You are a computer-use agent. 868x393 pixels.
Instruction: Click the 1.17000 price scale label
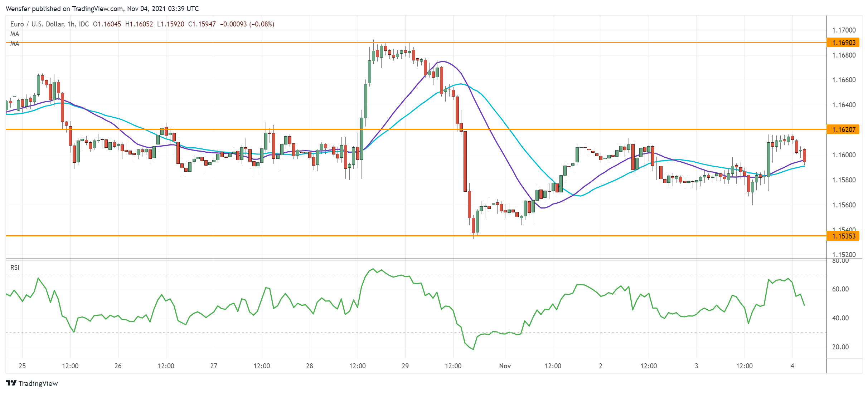tap(844, 30)
